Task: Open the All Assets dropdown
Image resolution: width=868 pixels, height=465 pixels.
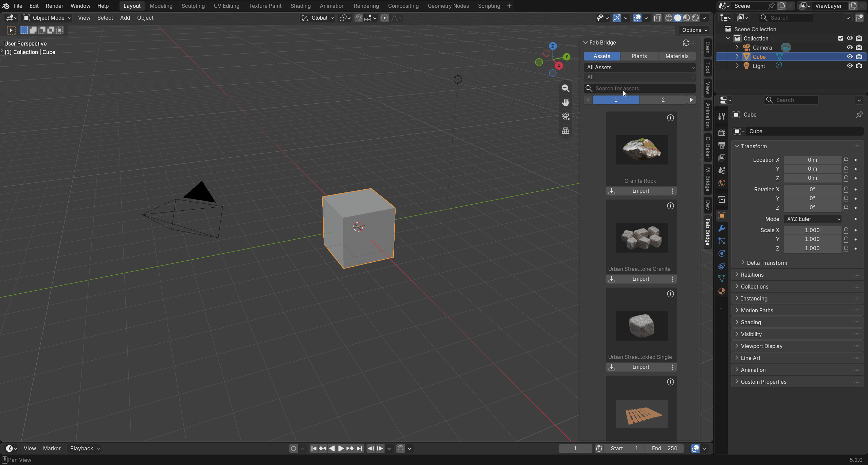Action: click(640, 68)
